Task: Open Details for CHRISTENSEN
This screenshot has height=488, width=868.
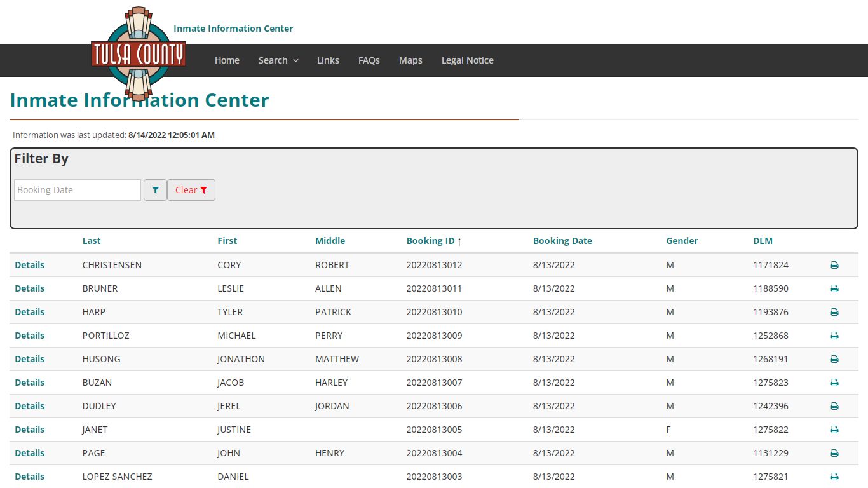Action: point(30,265)
